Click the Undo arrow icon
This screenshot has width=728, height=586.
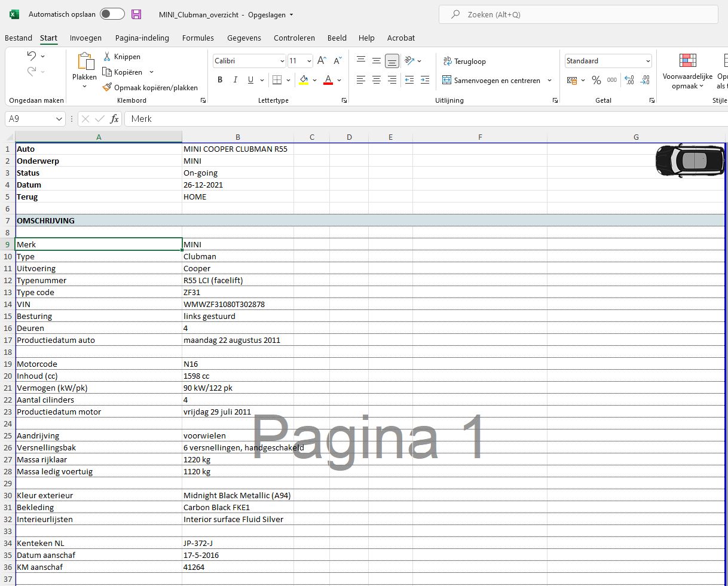tap(32, 56)
